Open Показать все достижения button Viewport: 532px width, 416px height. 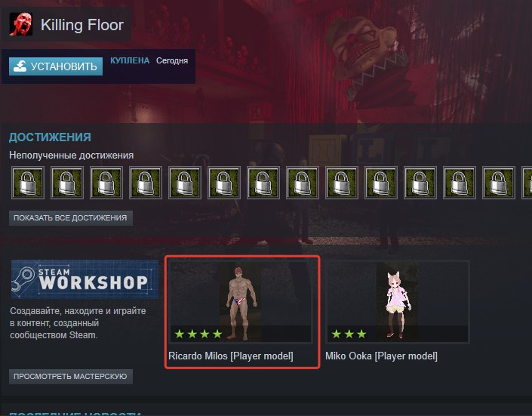pos(71,218)
